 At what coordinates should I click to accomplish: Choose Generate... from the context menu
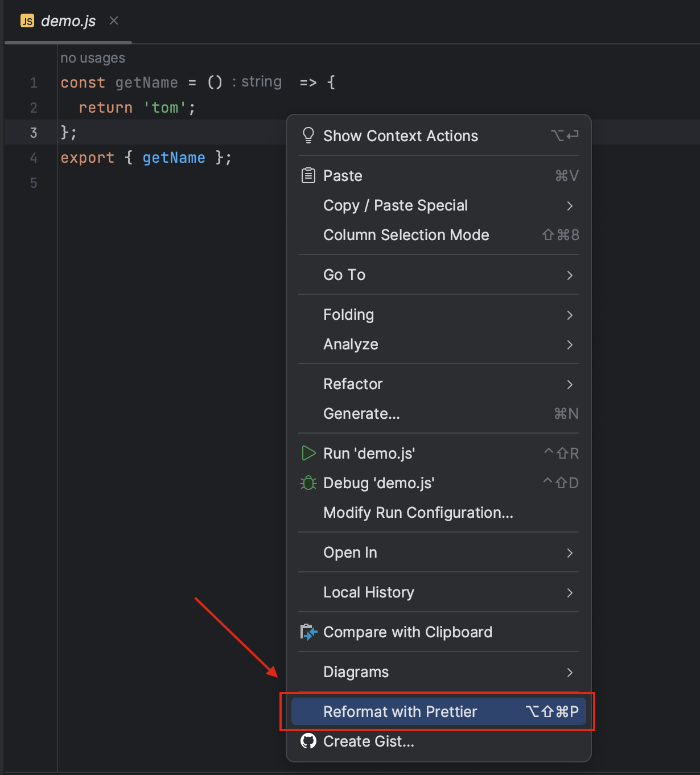coord(439,413)
